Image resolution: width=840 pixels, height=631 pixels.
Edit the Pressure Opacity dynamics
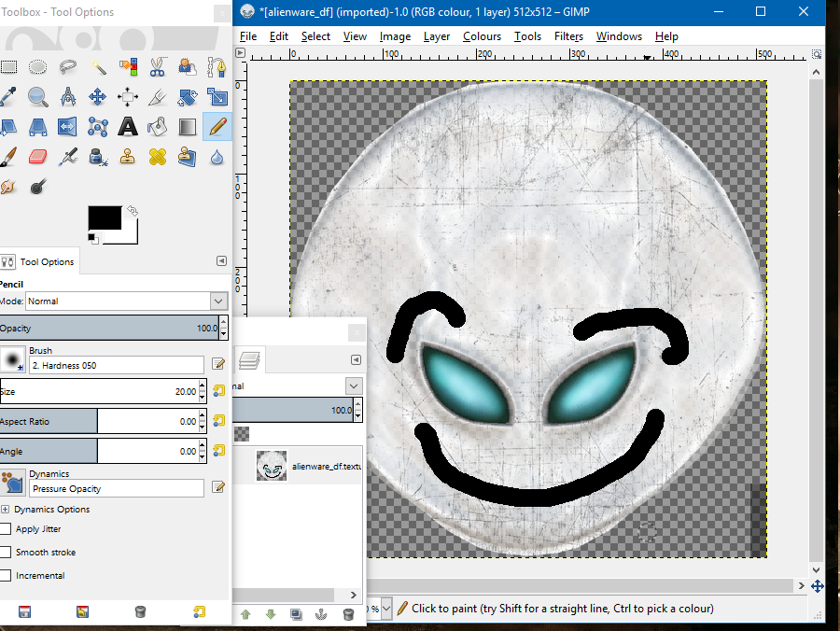pos(218,487)
